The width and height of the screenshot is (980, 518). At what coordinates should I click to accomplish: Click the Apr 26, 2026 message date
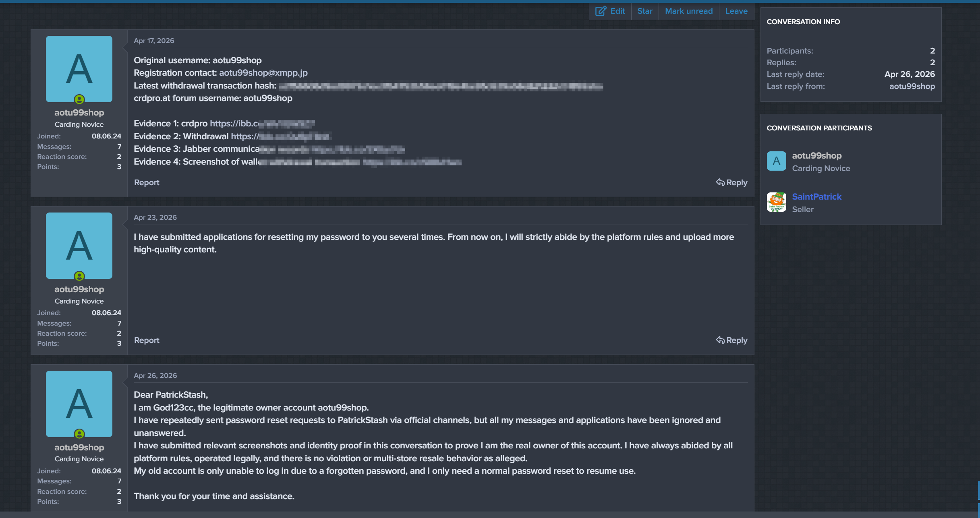[155, 376]
